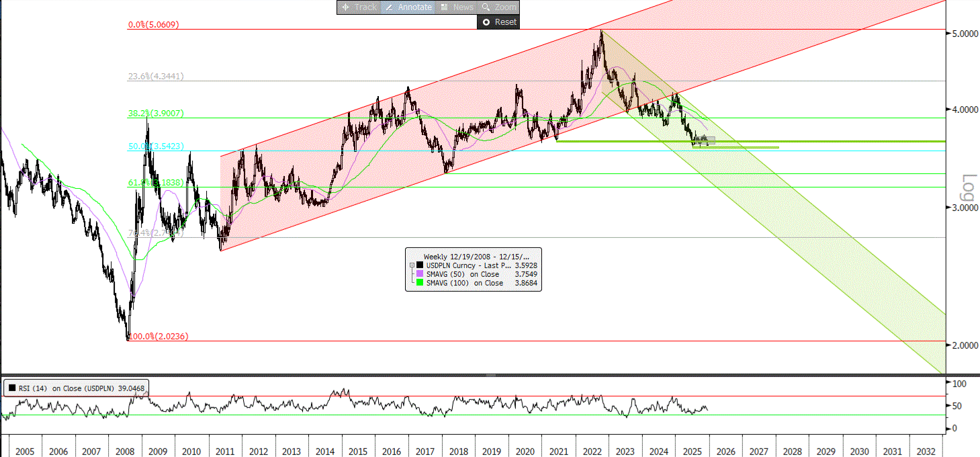The image size is (980, 457).
Task: Click the Log scale label on price axis
Action: point(968,188)
